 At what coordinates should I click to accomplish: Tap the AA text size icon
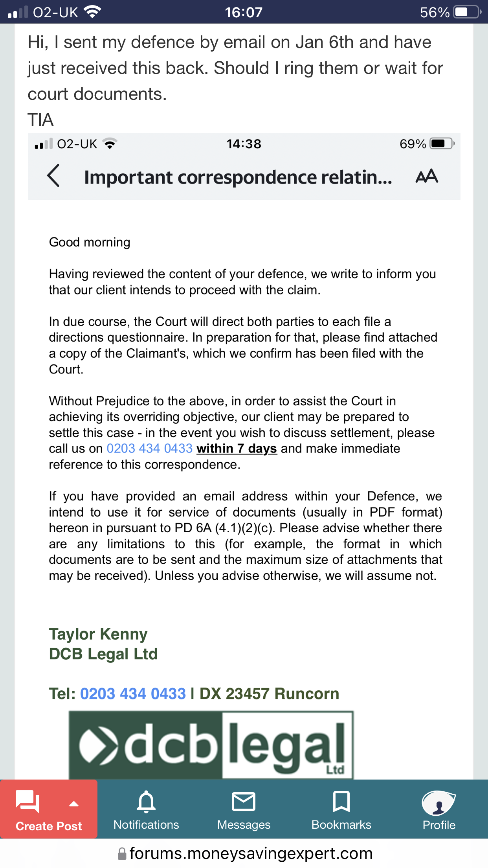click(x=427, y=176)
